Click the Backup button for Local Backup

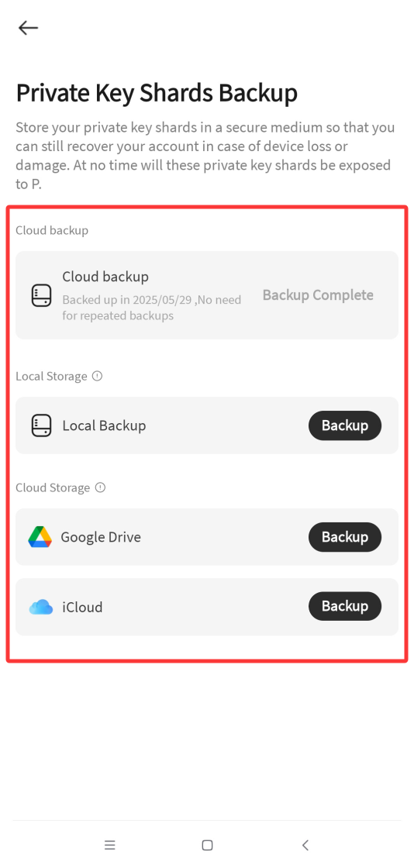[x=345, y=425]
